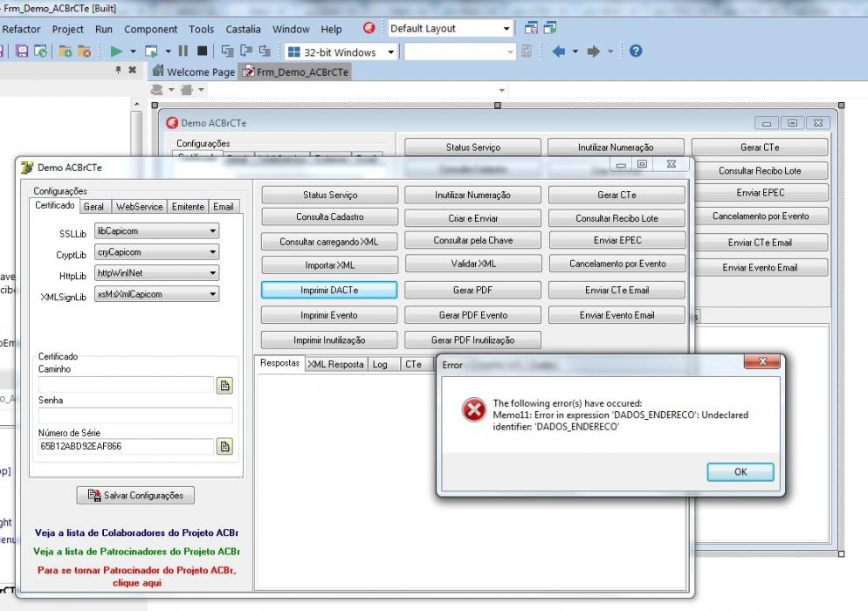868x611 pixels.
Task: Click the green Run play icon
Action: pos(116,51)
